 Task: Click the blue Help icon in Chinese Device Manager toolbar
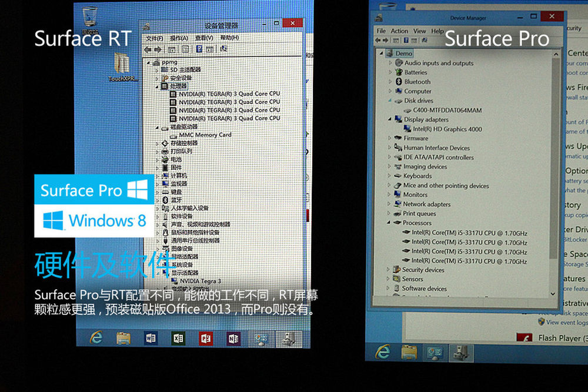click(199, 49)
